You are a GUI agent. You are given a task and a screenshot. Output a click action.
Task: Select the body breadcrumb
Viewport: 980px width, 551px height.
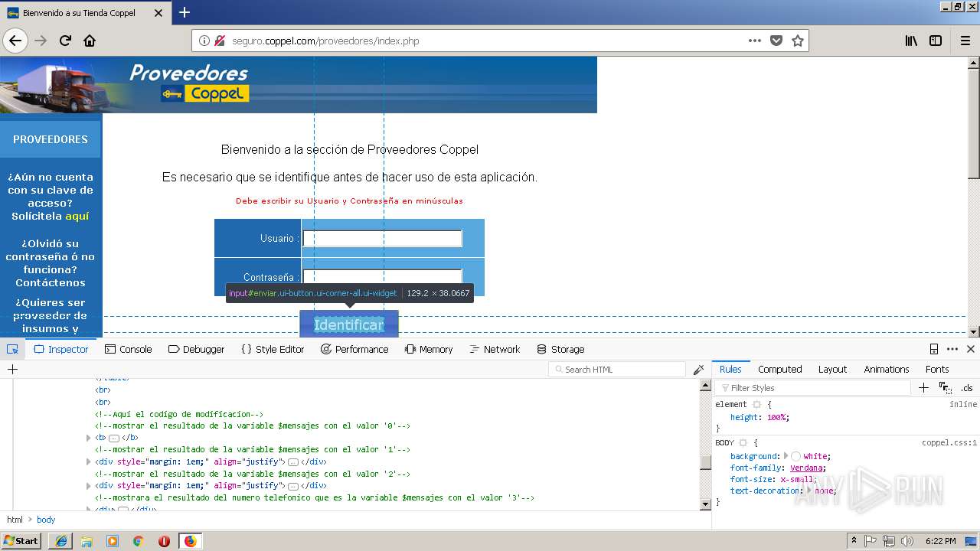coord(46,520)
